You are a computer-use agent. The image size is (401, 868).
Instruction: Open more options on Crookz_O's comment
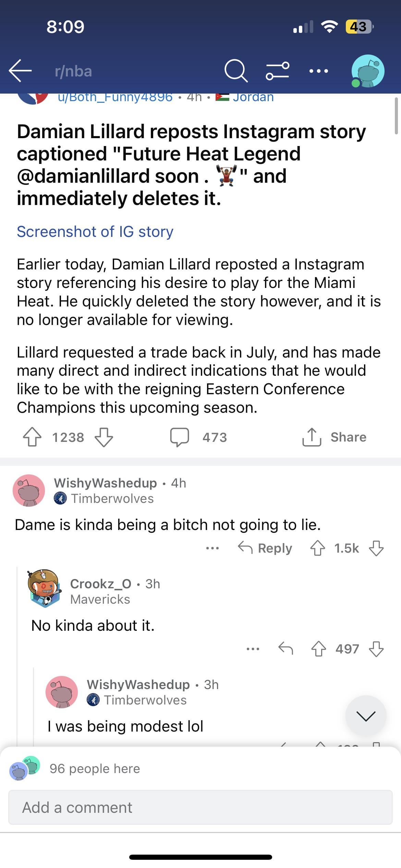[x=253, y=649]
